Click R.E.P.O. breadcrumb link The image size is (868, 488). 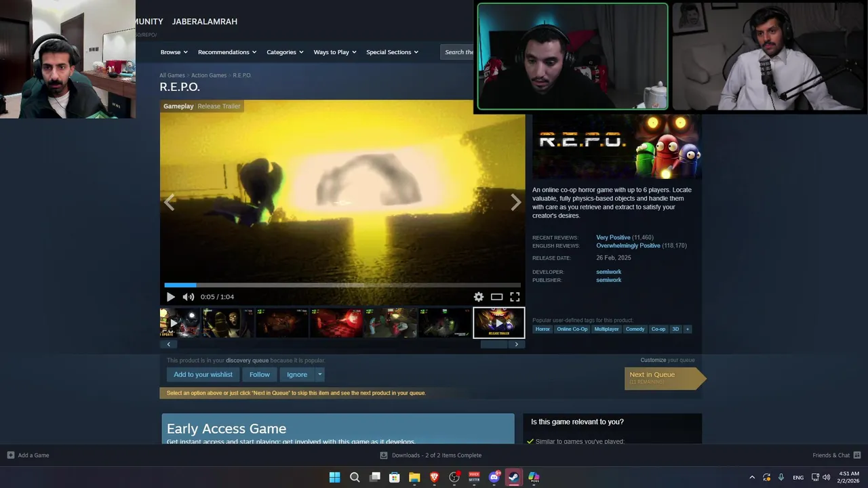click(x=242, y=75)
